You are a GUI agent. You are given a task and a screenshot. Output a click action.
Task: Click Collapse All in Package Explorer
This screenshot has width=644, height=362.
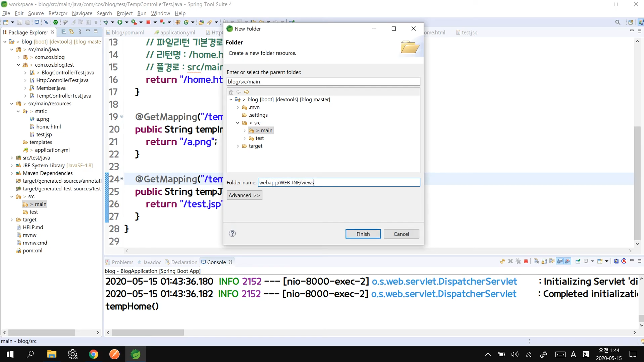(x=64, y=32)
